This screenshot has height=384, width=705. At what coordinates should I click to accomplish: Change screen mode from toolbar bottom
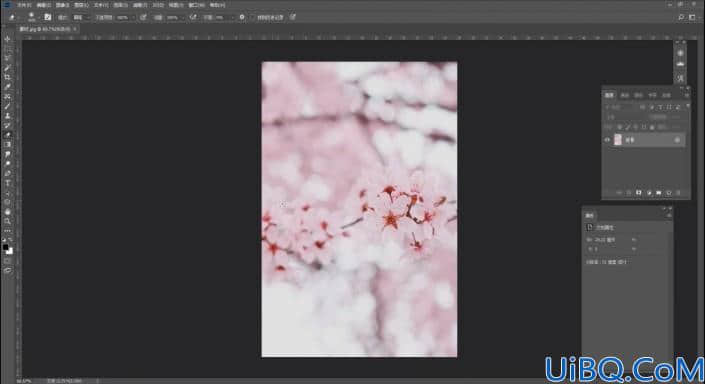[7, 270]
